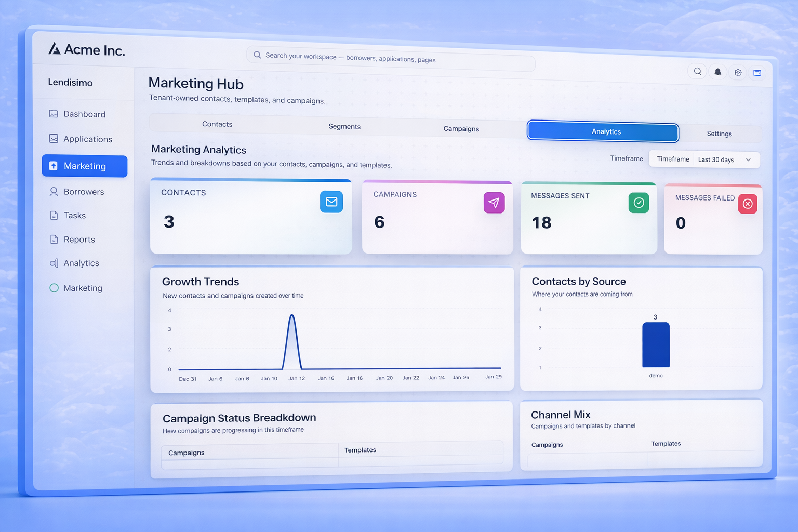Click the Acme Inc. logo icon
Screen dimensions: 798x532
pos(54,48)
